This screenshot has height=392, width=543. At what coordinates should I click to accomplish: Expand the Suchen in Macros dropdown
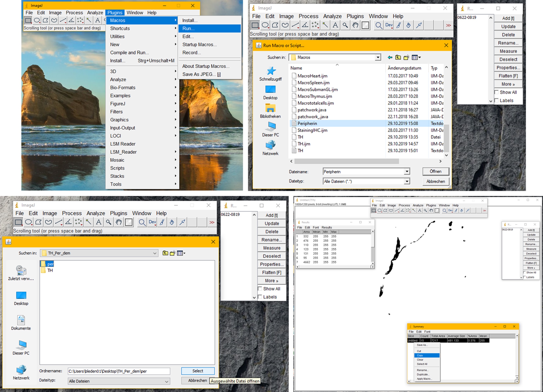point(378,57)
